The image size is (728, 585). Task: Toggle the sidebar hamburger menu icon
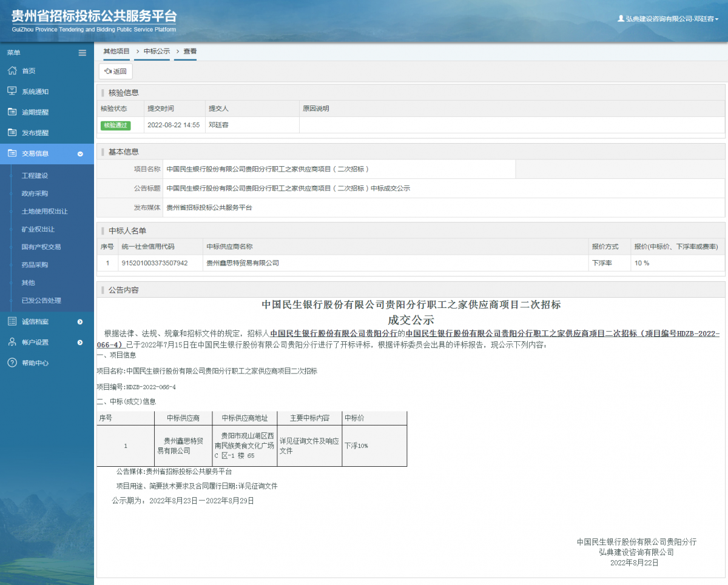[83, 53]
